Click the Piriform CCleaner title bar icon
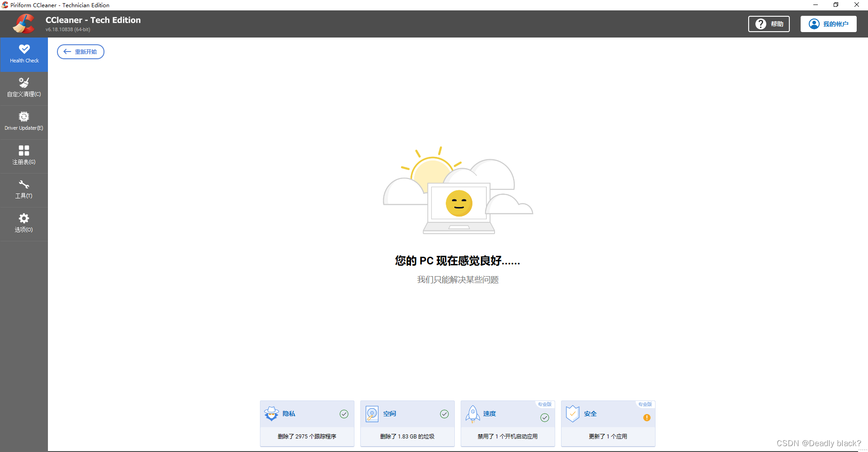The height and width of the screenshot is (452, 868). point(5,5)
